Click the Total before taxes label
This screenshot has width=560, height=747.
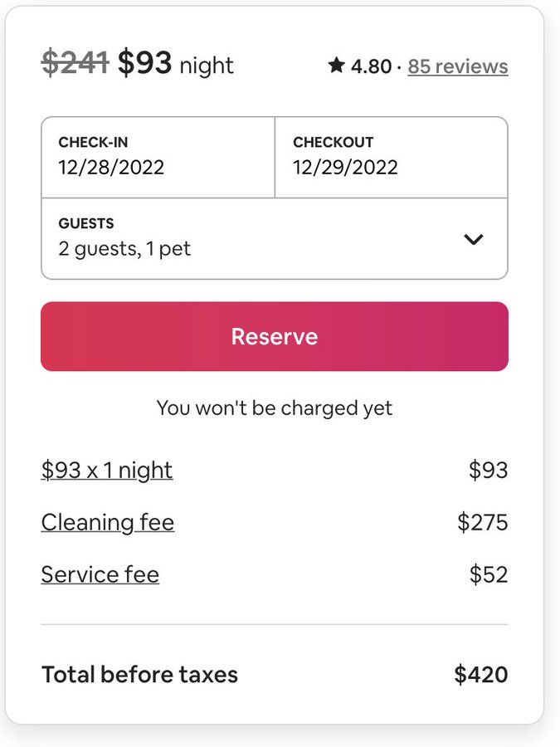coord(139,675)
